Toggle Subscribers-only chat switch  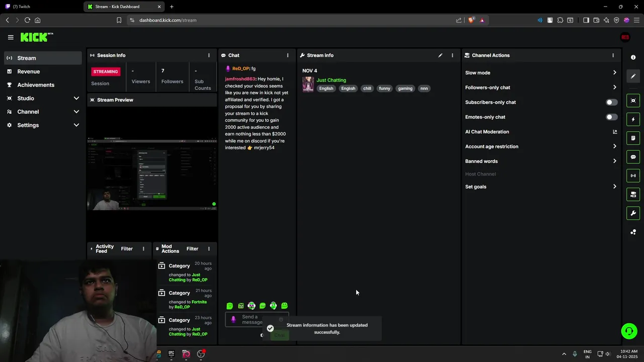tap(611, 102)
